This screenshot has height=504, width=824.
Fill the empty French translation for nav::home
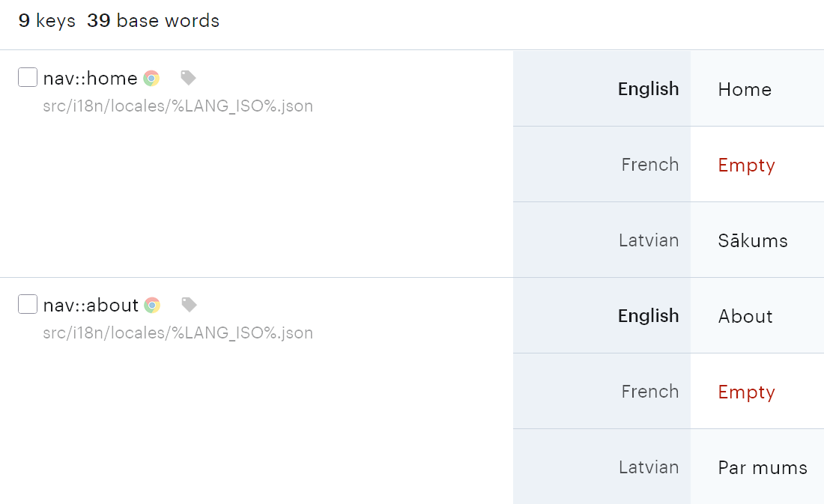coord(746,166)
